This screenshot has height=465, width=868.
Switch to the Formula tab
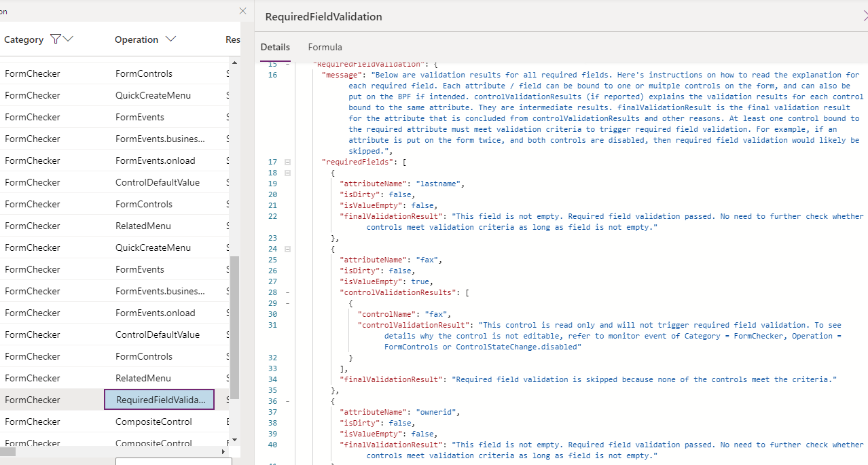pos(325,48)
